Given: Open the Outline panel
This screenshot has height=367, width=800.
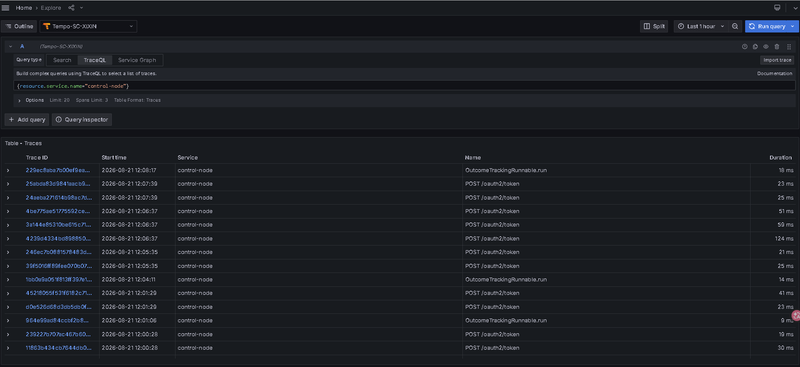Looking at the screenshot, I should tap(19, 26).
